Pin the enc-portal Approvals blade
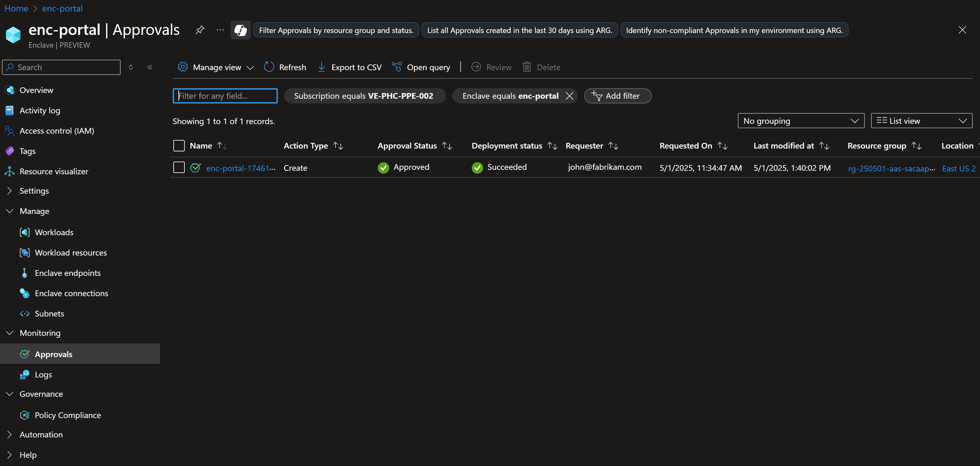The height and width of the screenshot is (466, 980). [200, 30]
